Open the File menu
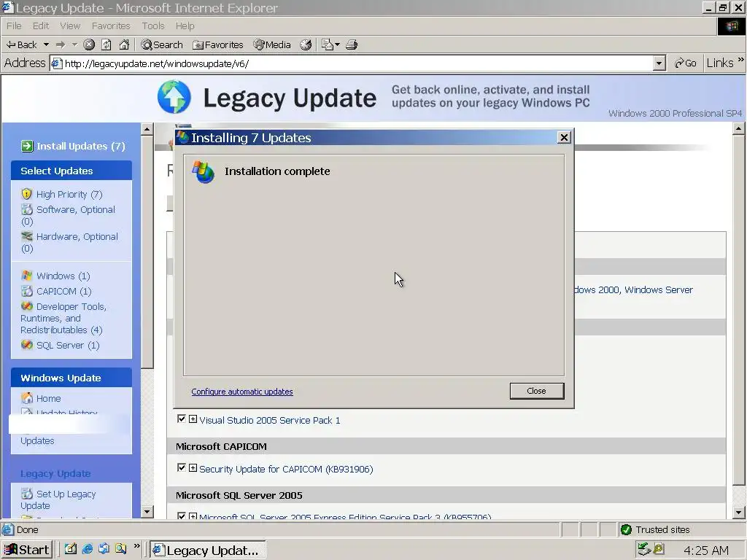This screenshot has width=747, height=560. point(14,26)
